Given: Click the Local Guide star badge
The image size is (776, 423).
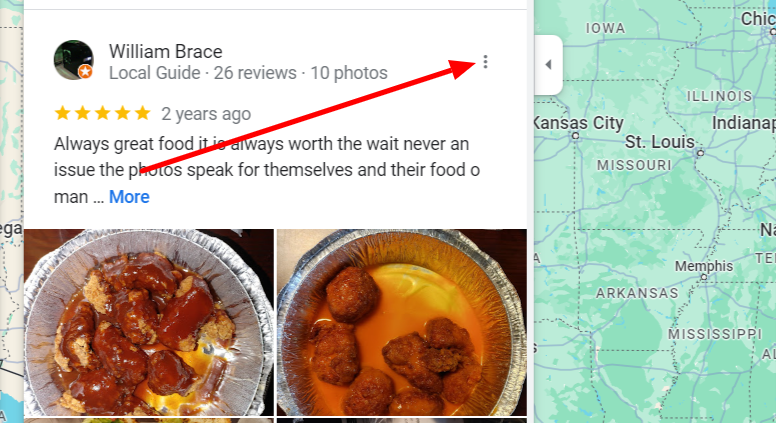Looking at the screenshot, I should [x=85, y=72].
